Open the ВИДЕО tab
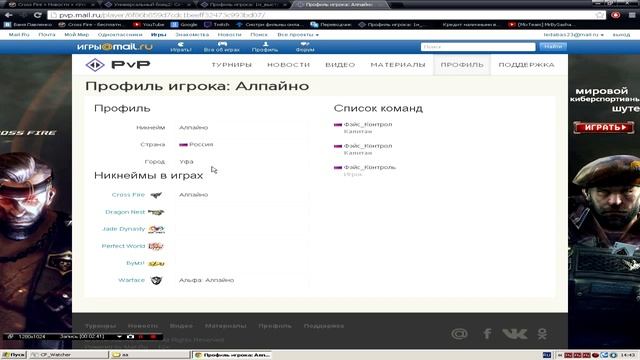640x360 pixels. (340, 64)
